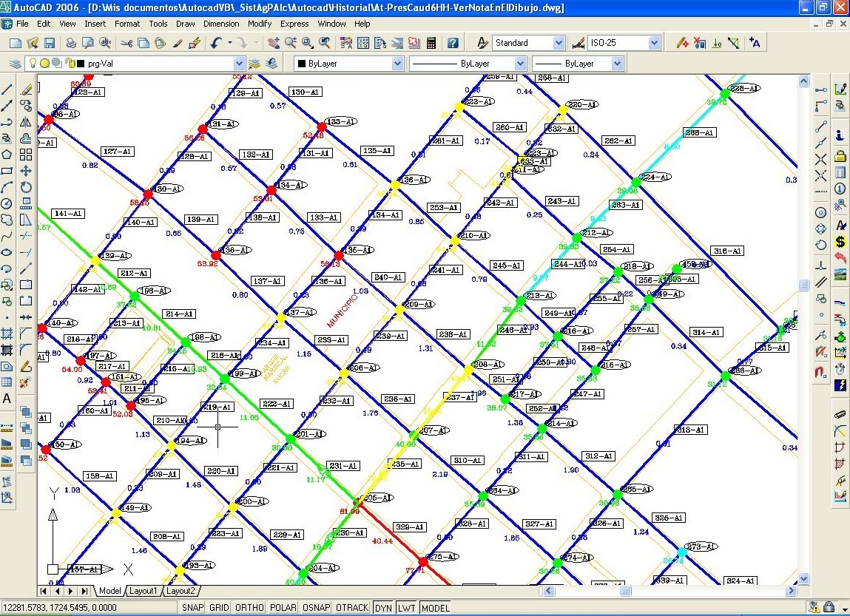Open the Help question mark icon
Image resolution: width=850 pixels, height=616 pixels.
coord(452,43)
